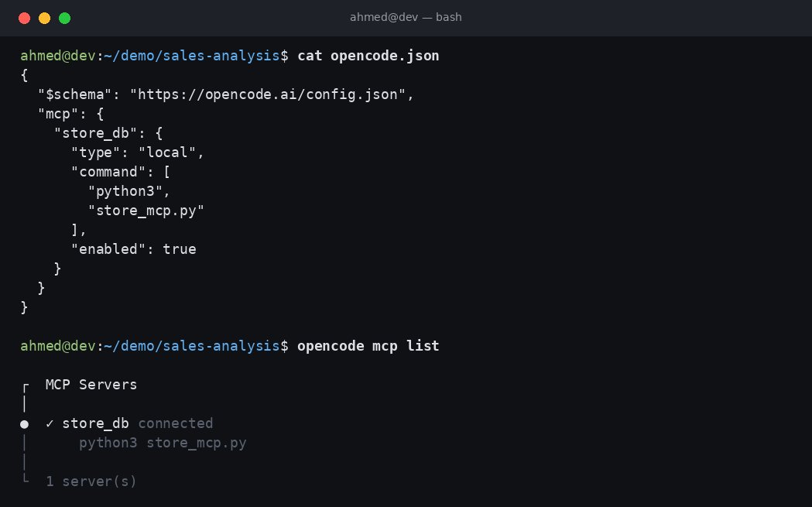
Task: Click the yellow minimize window button
Action: pyautogui.click(x=45, y=18)
